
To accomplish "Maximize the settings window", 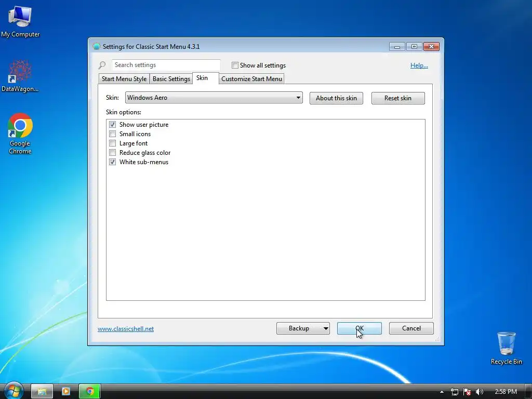I will [x=414, y=46].
